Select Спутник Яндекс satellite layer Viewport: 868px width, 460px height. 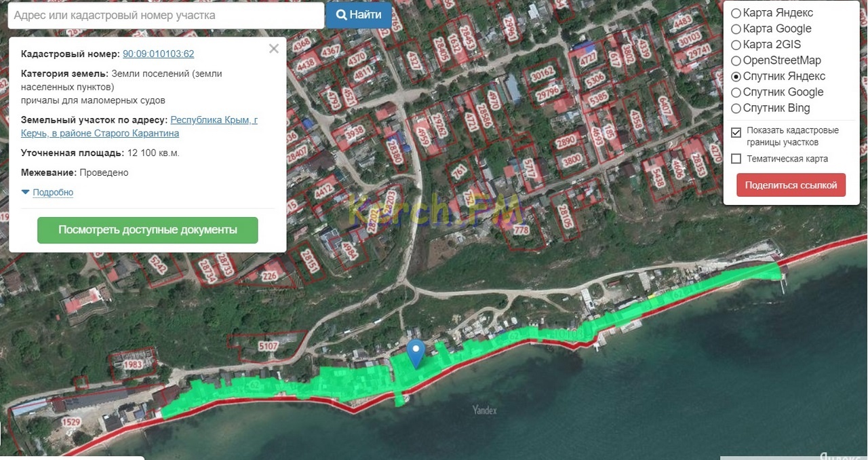point(736,77)
